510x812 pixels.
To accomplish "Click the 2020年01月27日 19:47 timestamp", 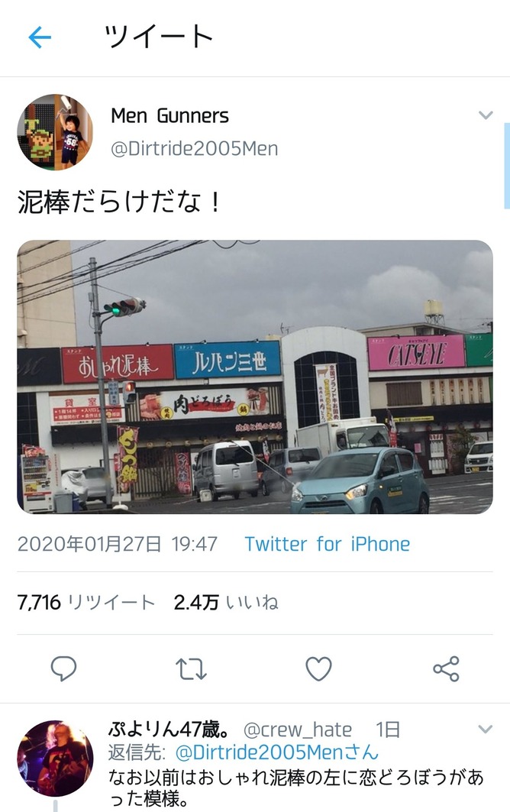I will click(118, 545).
